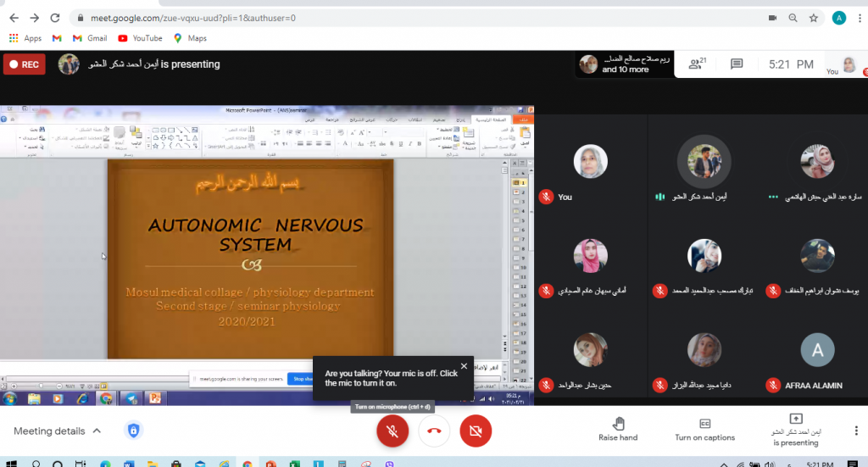This screenshot has height=467, width=868.
Task: Open the presenting screen options
Action: (795, 430)
